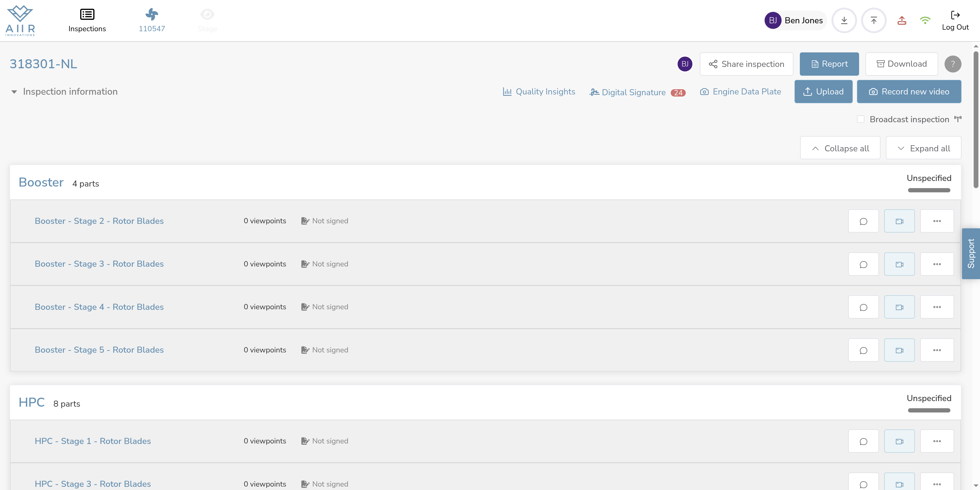Viewport: 980px width, 490px height.
Task: Enable the Broadcast inspection checkbox
Action: click(x=861, y=119)
